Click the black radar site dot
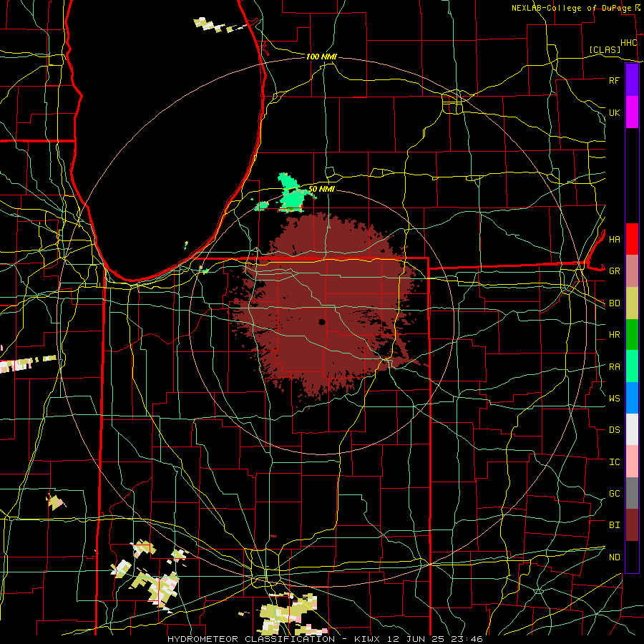The height and width of the screenshot is (644, 644). point(322,322)
